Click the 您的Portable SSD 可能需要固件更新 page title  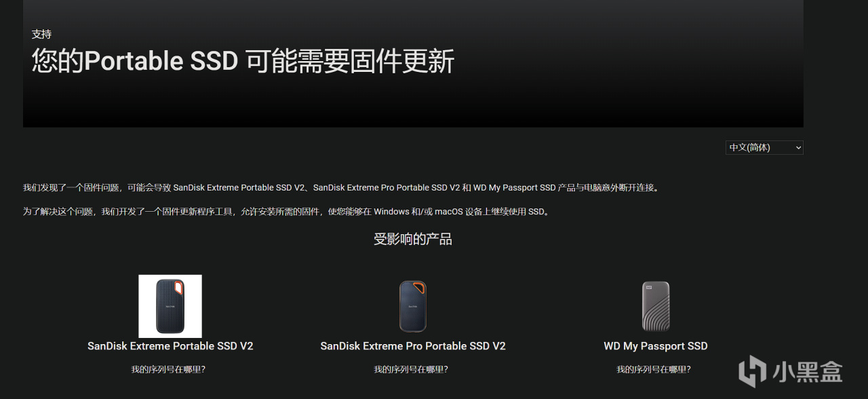(x=243, y=61)
